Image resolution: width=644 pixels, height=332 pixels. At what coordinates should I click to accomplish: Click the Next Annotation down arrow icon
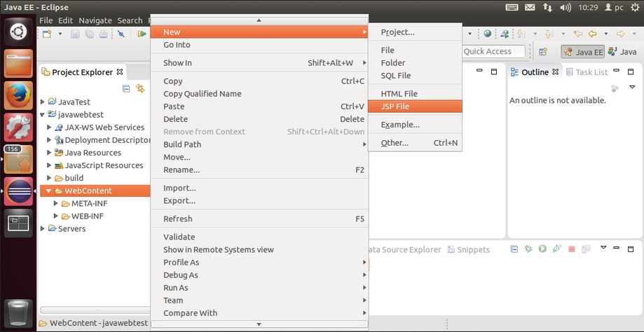[521, 34]
